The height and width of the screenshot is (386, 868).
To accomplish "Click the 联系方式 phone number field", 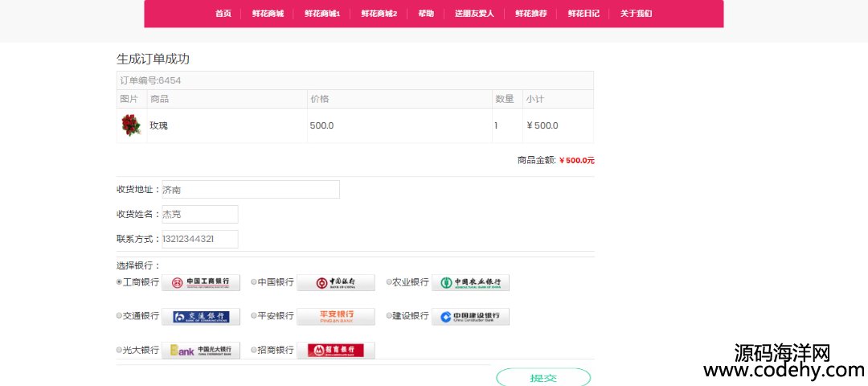I will point(199,240).
